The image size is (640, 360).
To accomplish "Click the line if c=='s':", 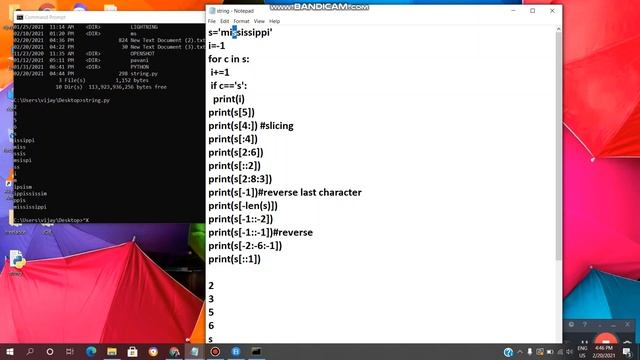I will 229,86.
